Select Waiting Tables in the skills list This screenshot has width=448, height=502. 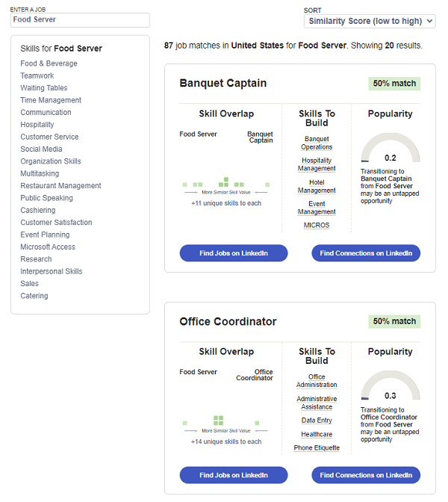click(44, 87)
